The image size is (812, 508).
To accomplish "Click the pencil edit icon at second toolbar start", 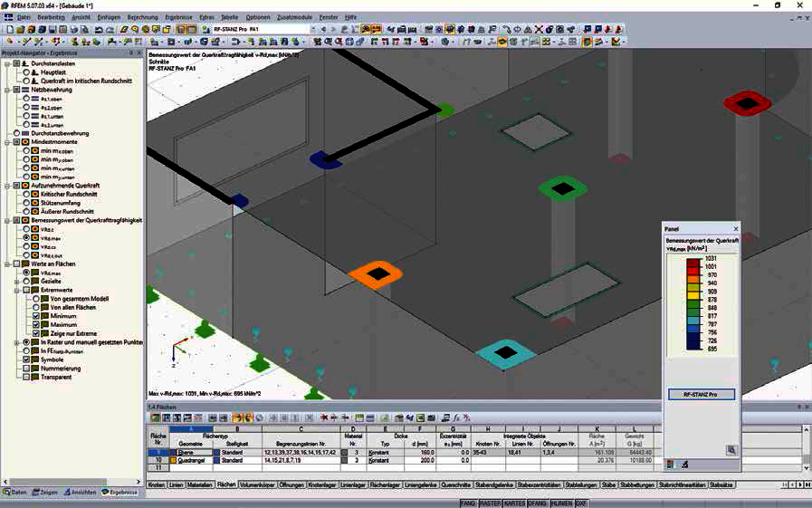I will click(x=10, y=42).
